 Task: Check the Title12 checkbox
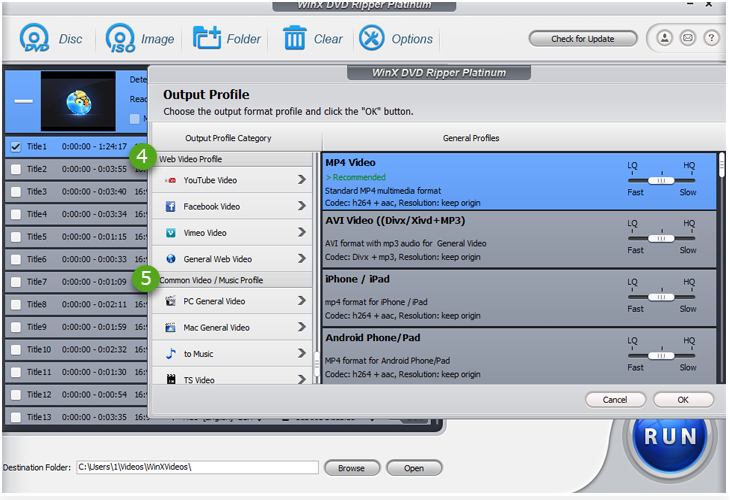click(x=16, y=395)
